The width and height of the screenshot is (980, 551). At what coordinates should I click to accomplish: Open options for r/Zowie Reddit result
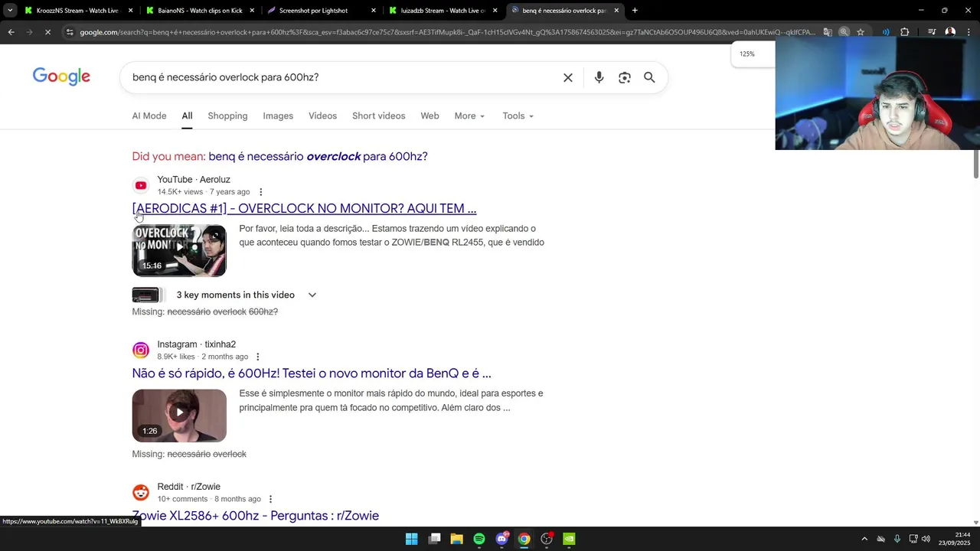pos(270,499)
